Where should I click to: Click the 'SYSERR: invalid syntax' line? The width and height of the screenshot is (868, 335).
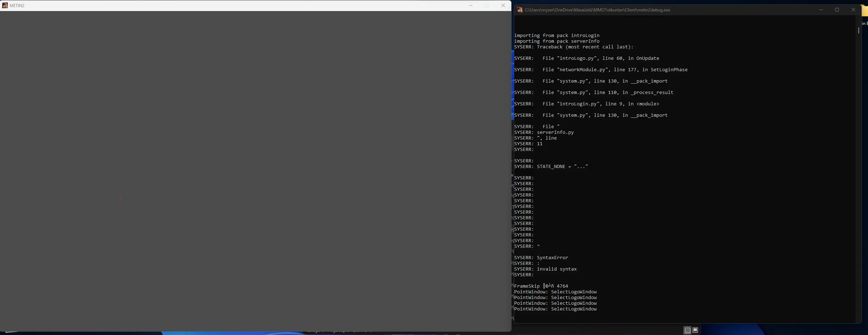545,269
